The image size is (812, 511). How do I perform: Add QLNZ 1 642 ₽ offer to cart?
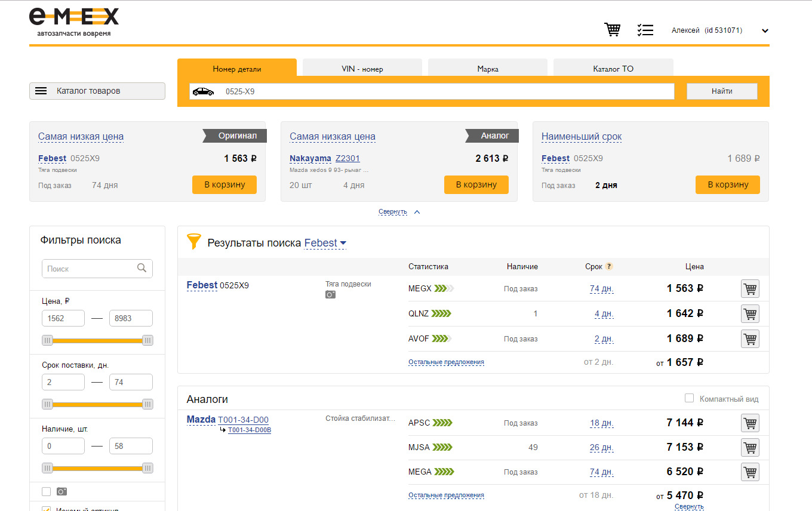(x=750, y=313)
